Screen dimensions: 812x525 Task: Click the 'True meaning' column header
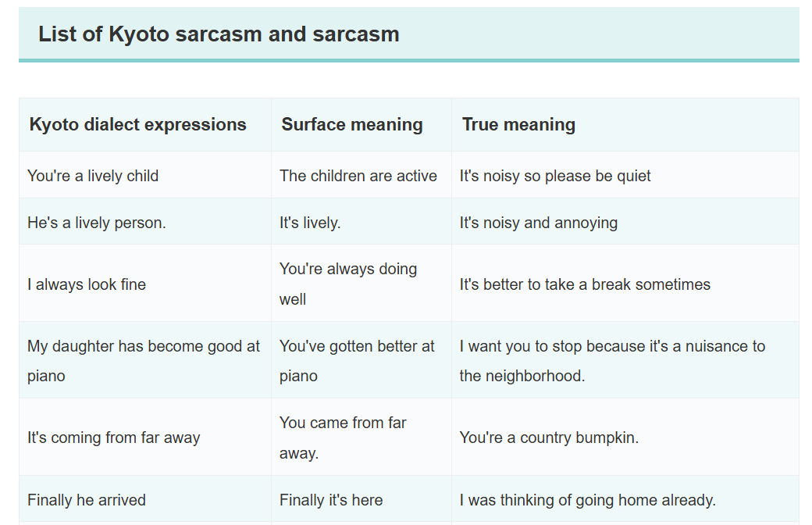pos(625,124)
